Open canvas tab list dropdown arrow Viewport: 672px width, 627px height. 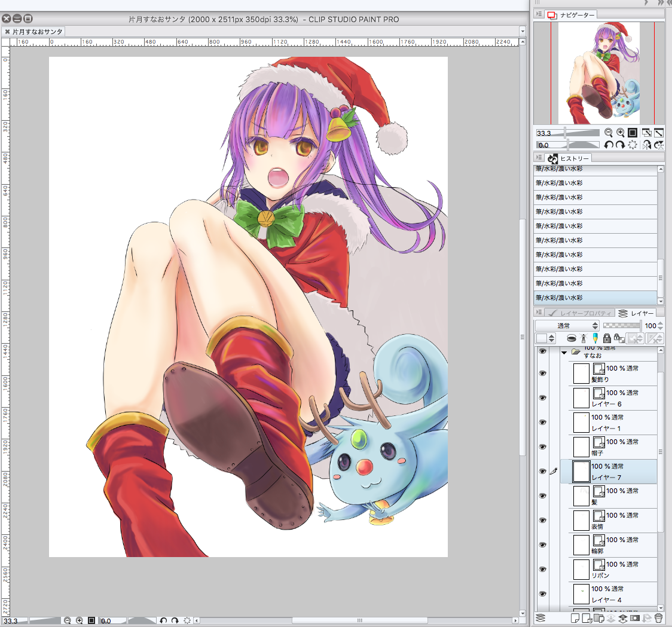pyautogui.click(x=523, y=31)
